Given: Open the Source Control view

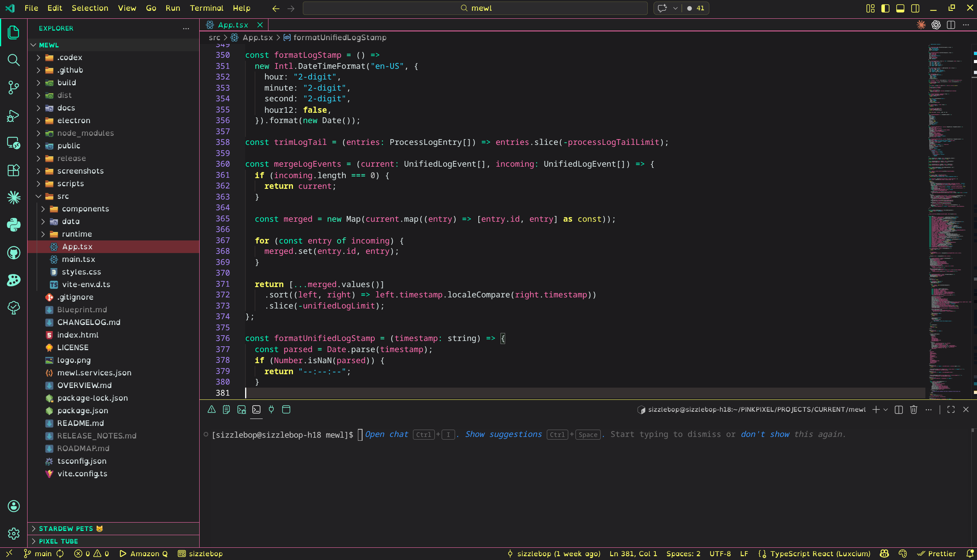Looking at the screenshot, I should click(13, 87).
